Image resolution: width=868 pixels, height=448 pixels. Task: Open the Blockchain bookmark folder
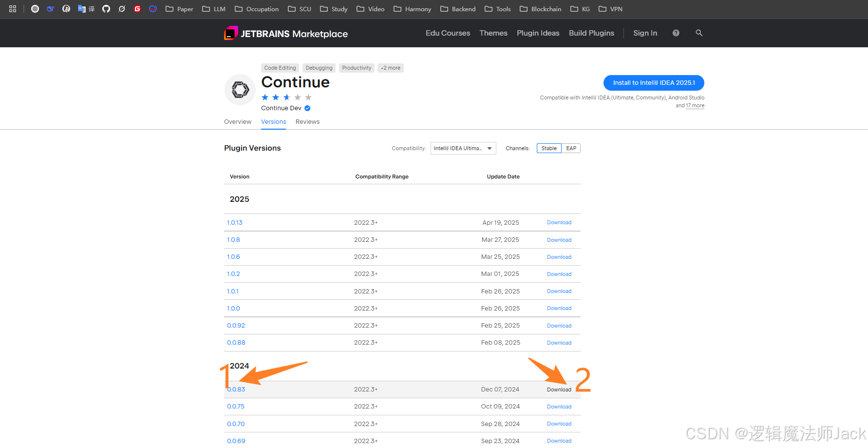[541, 9]
